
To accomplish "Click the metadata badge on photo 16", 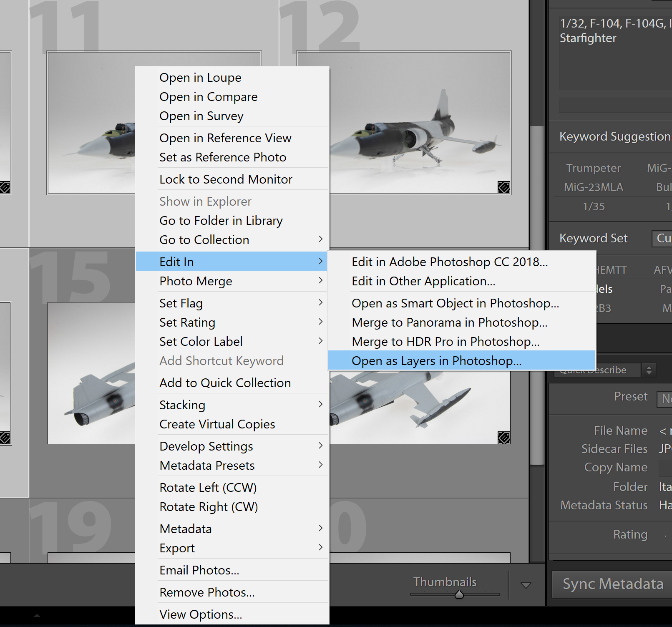I will point(503,438).
